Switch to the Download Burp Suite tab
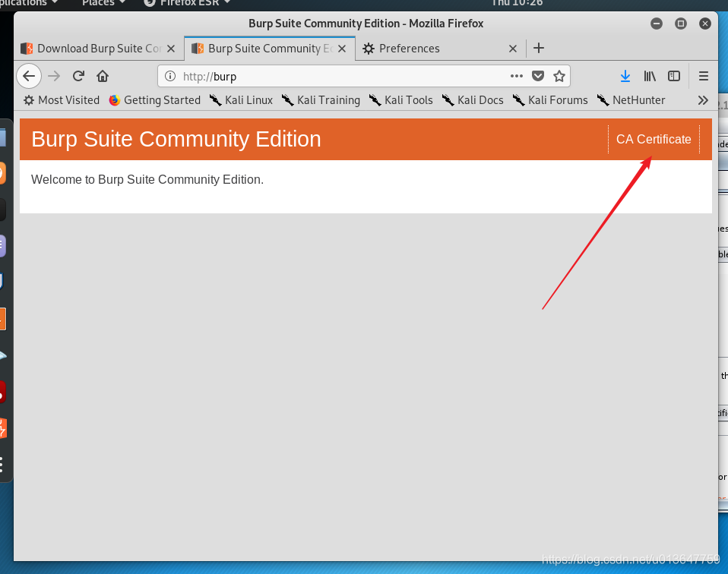 point(99,49)
